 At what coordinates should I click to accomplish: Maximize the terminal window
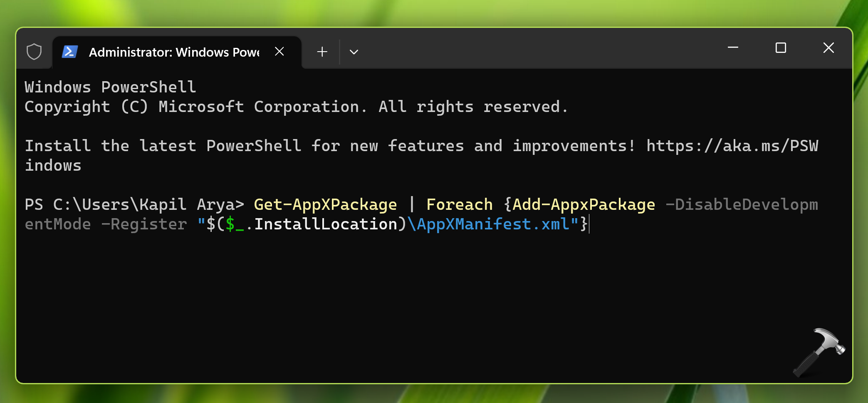[x=781, y=48]
